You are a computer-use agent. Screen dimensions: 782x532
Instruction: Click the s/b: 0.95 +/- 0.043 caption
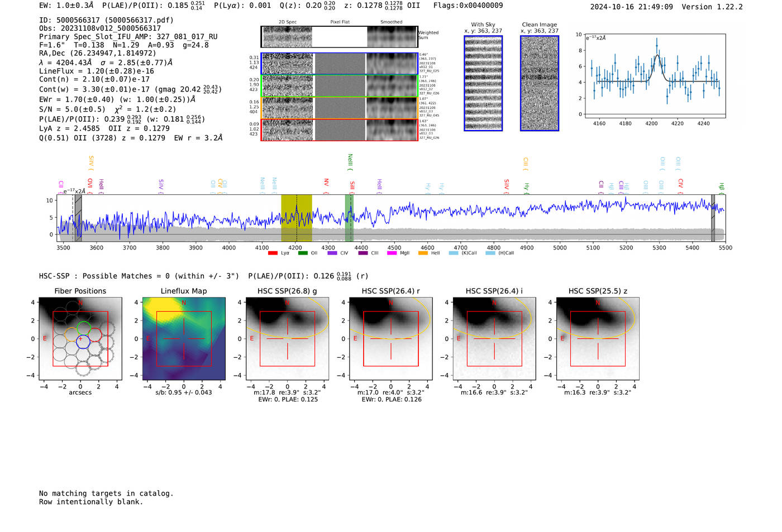click(184, 392)
